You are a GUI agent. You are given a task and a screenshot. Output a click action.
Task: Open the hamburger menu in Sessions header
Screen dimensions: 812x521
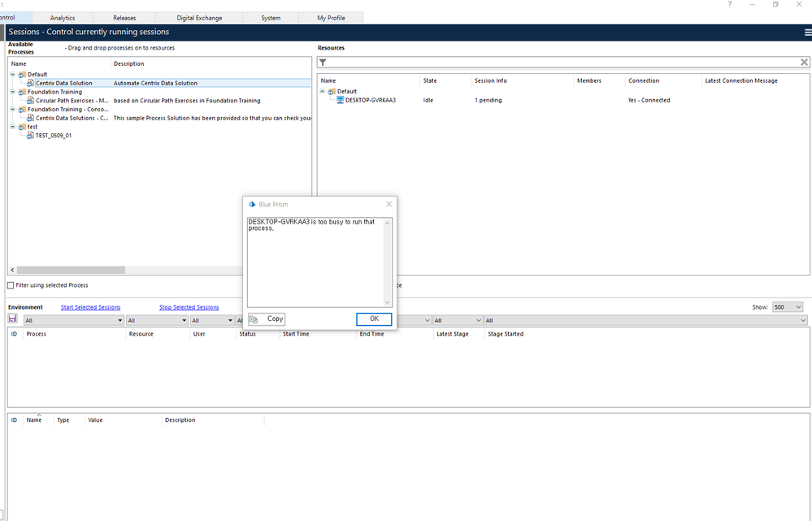pos(807,33)
